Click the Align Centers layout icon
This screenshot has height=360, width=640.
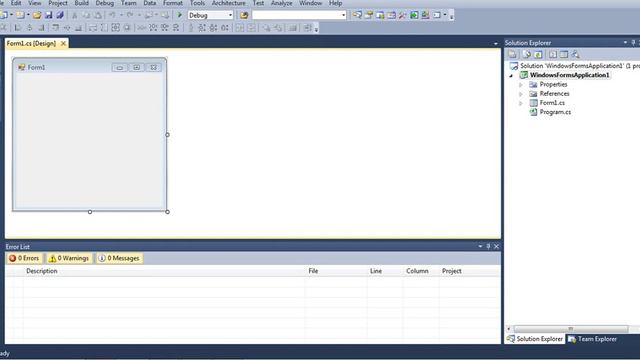(29, 28)
